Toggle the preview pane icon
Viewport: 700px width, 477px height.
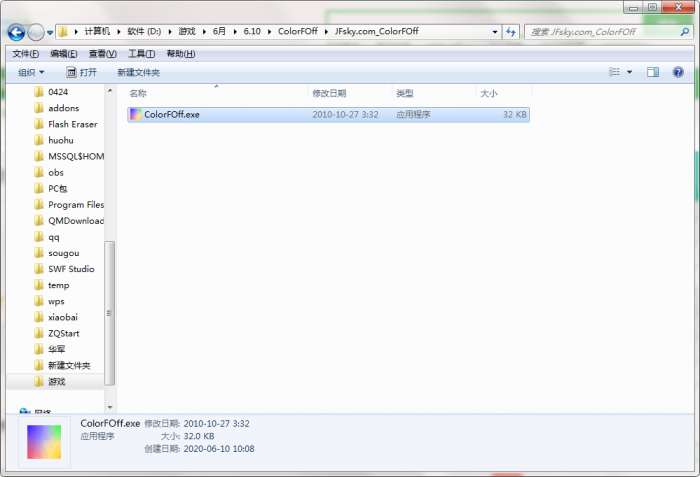653,72
